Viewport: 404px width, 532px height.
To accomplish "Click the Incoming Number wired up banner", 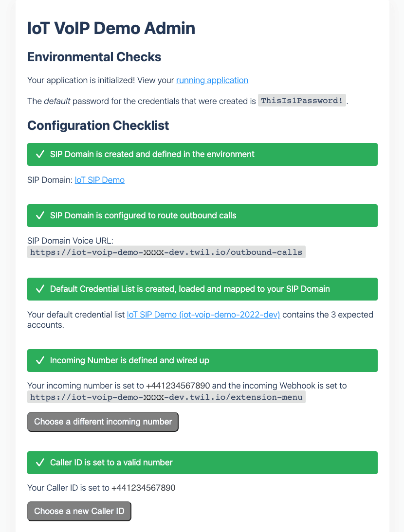I will (x=202, y=360).
